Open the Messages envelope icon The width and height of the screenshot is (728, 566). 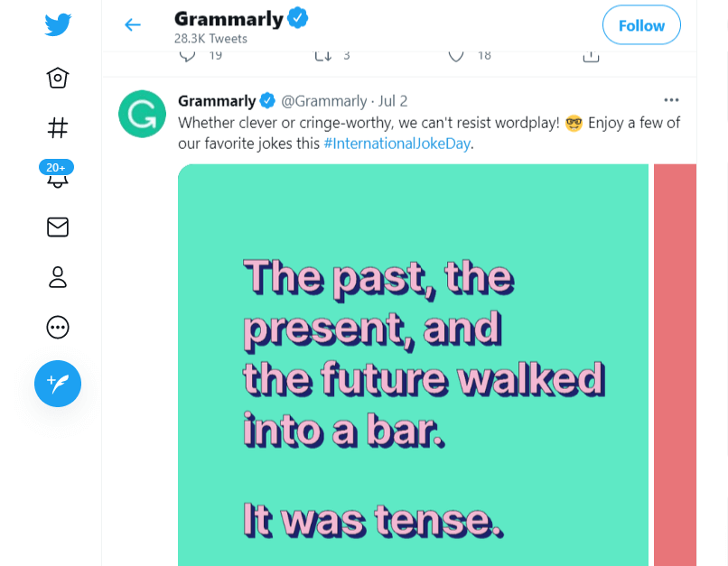coord(58,227)
